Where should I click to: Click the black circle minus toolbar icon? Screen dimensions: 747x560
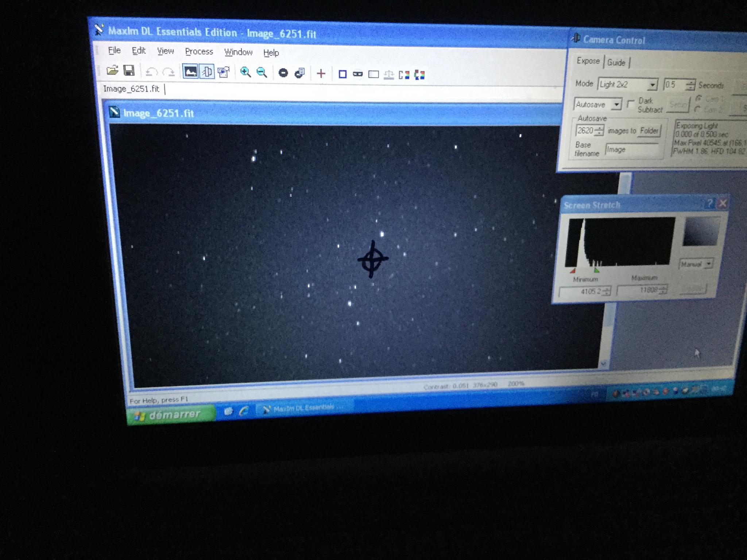click(283, 73)
